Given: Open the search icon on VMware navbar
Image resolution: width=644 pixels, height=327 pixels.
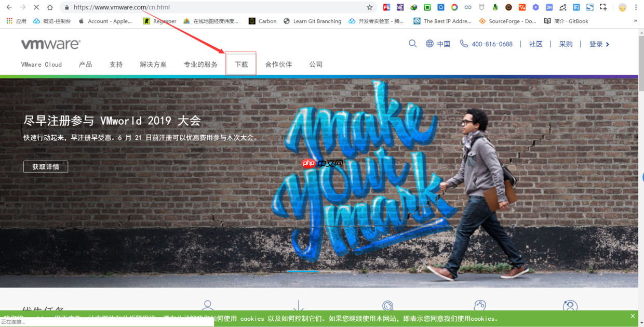Looking at the screenshot, I should pyautogui.click(x=412, y=44).
